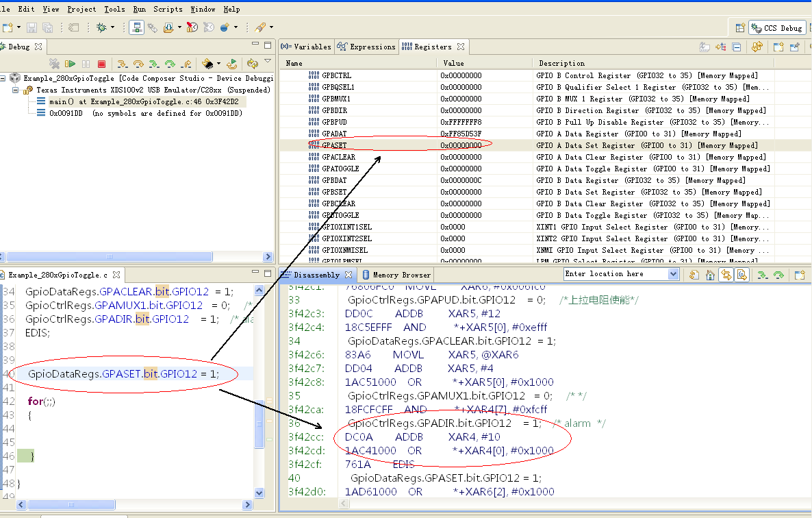Click the source editor vertical scrollbar thumb
812x518 pixels.
259,424
